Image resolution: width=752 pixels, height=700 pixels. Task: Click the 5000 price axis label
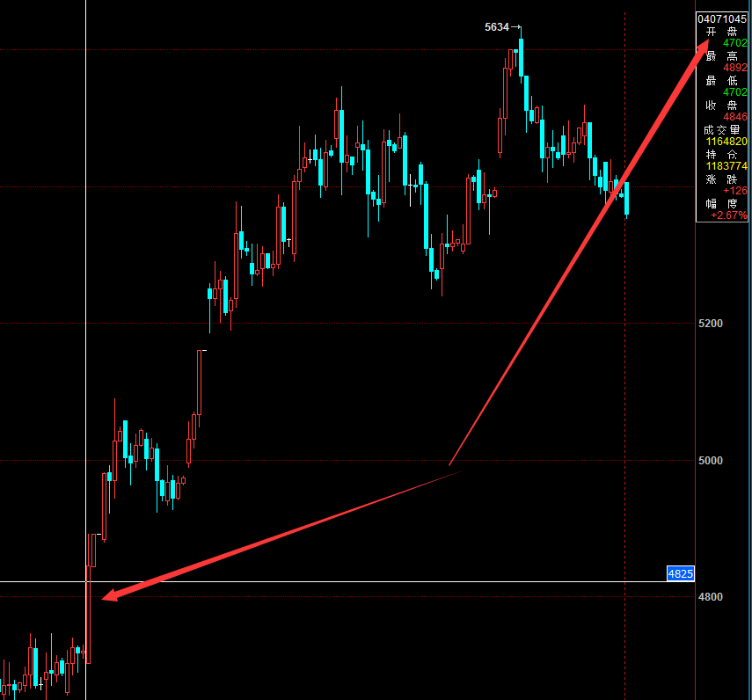[711, 461]
